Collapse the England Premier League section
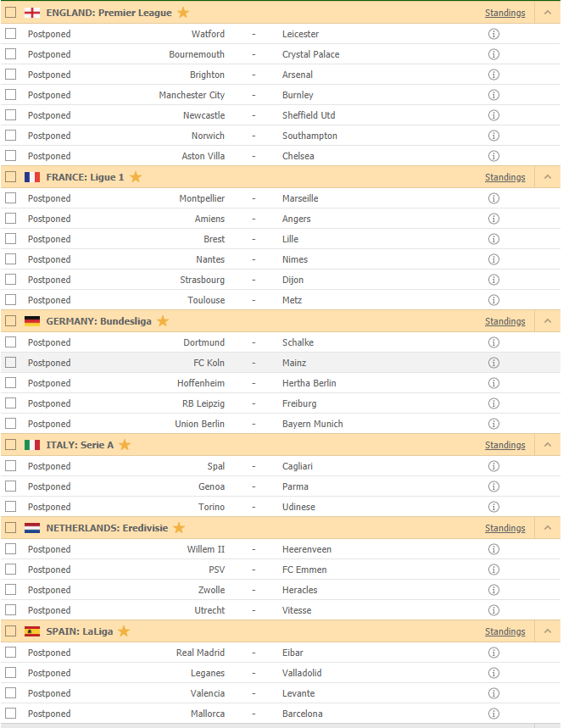Image resolution: width=563 pixels, height=728 pixels. pyautogui.click(x=547, y=13)
